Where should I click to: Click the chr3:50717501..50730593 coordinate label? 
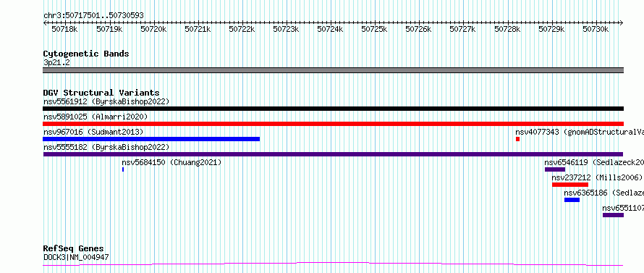pyautogui.click(x=93, y=15)
